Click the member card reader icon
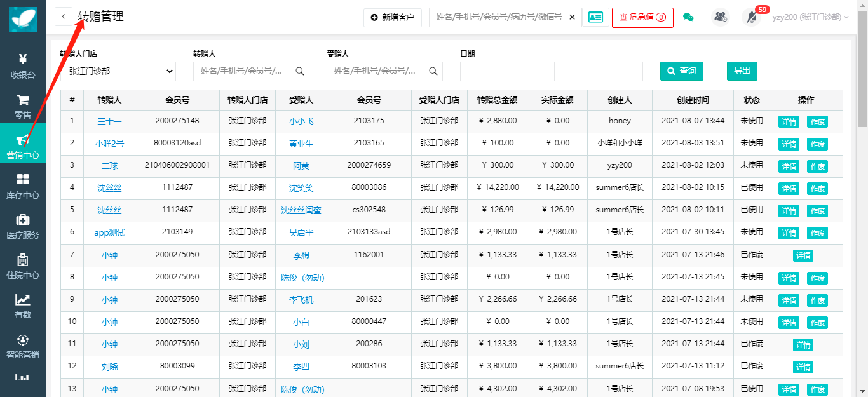Screen dimensions: 868x397 pos(595,17)
